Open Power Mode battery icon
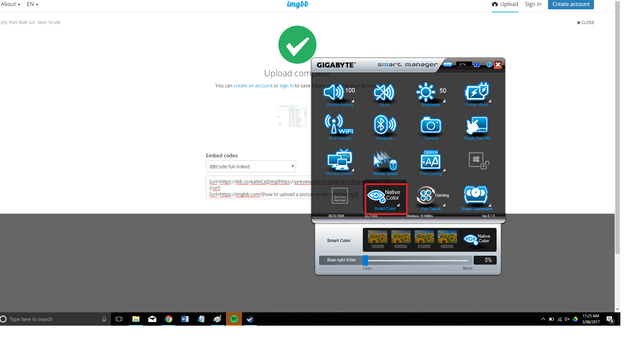 tap(477, 93)
